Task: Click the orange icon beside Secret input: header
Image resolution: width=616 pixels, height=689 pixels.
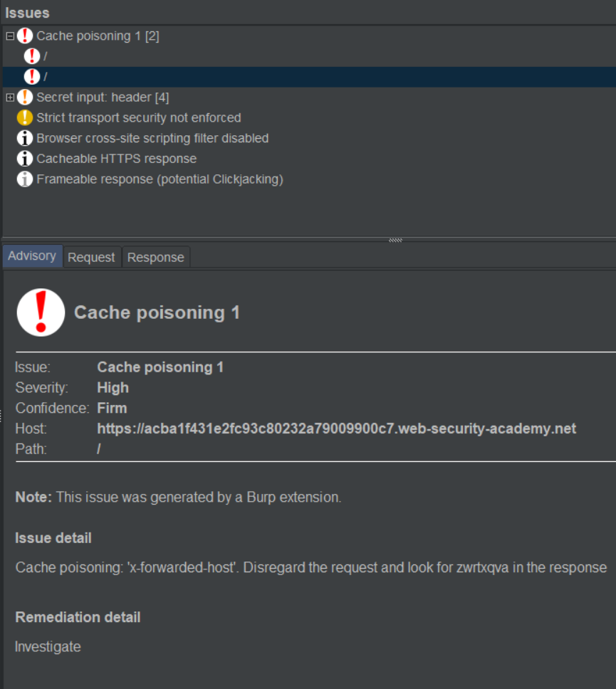Action: [x=25, y=97]
